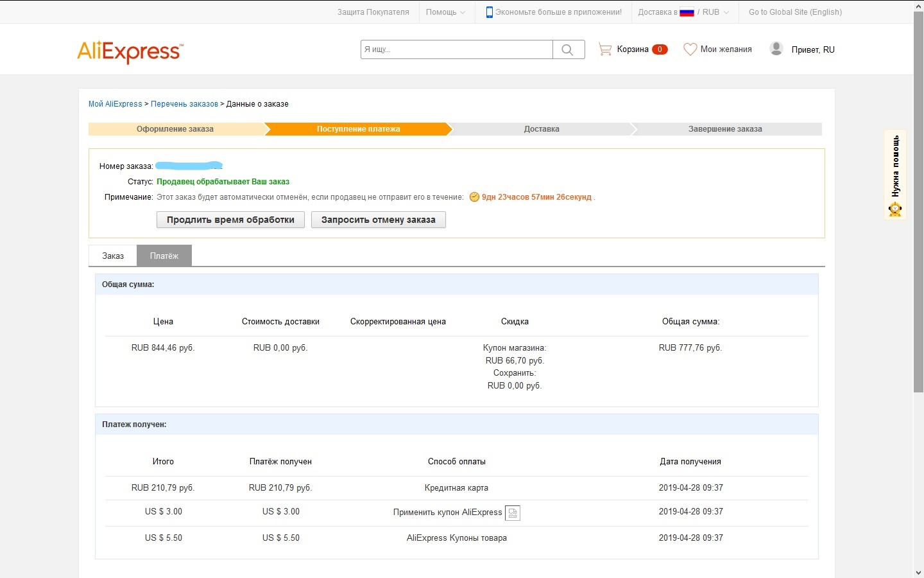
Task: Click the Стоимость доставки column header
Action: tap(280, 322)
